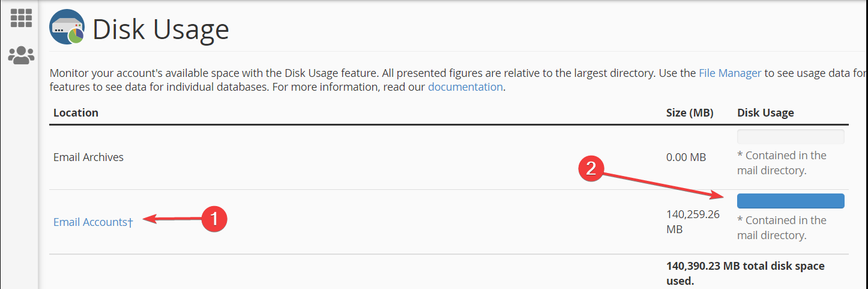Click mail directory note under blue bar
Screen dimensions: 868x289
[x=782, y=228]
